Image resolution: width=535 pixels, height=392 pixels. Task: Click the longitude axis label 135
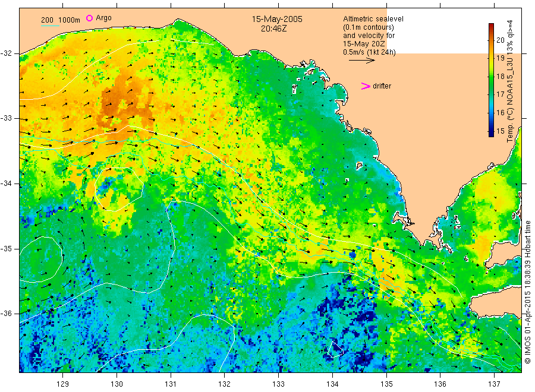(x=386, y=384)
